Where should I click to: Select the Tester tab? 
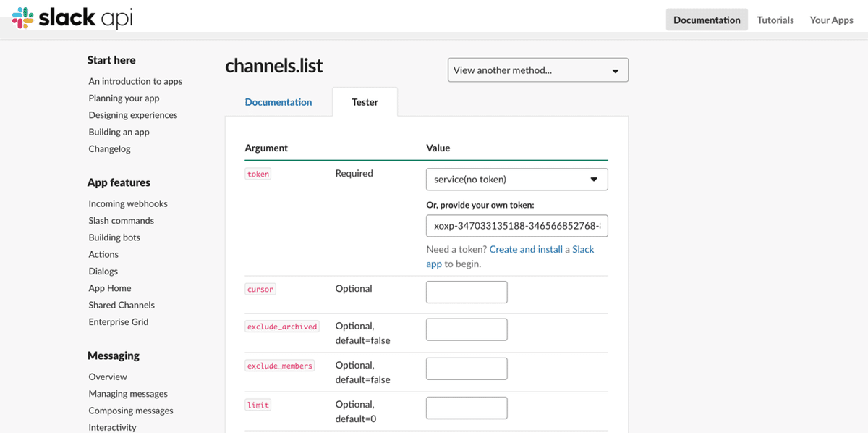365,102
